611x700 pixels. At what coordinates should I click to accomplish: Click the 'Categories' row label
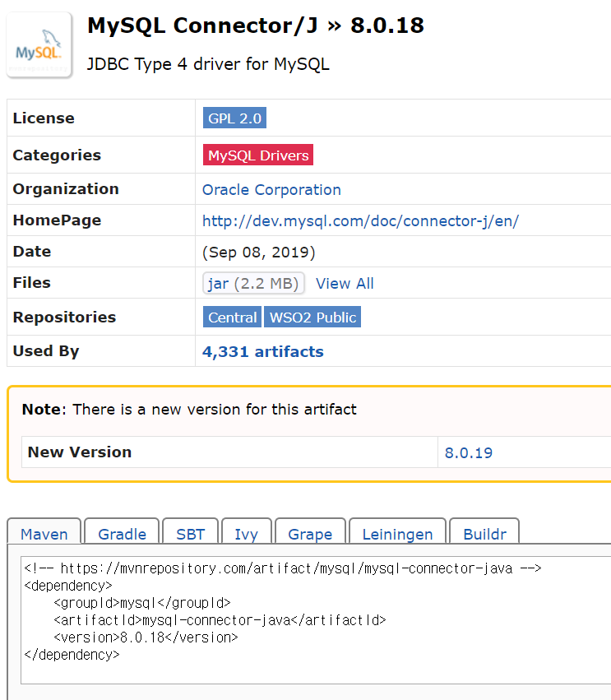click(57, 155)
